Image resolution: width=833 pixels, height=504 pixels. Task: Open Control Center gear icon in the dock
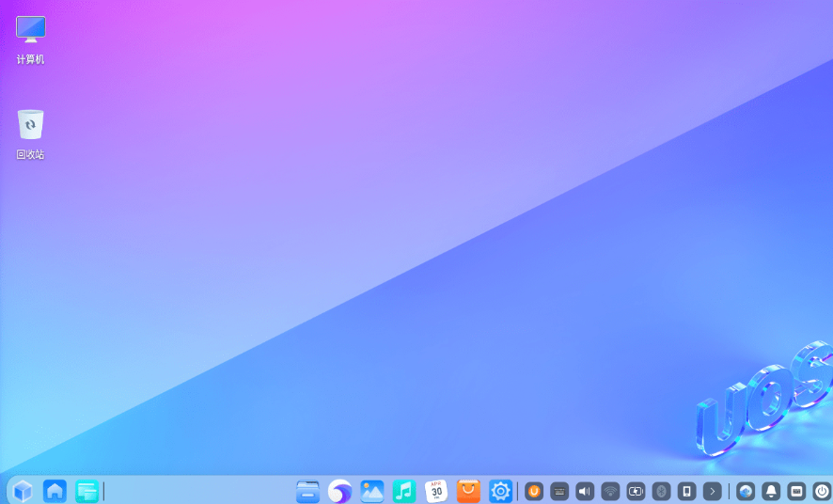point(501,491)
